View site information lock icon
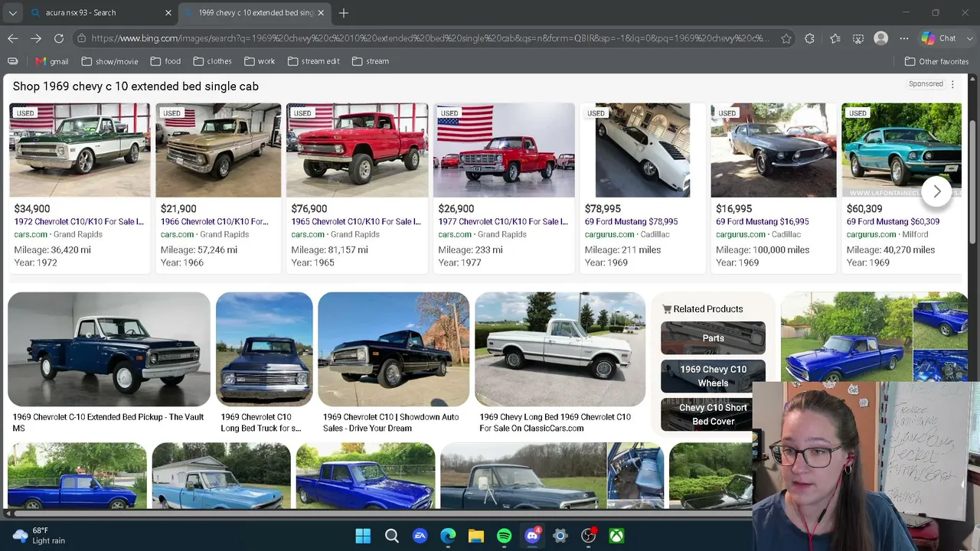The width and height of the screenshot is (980, 551). click(x=81, y=38)
